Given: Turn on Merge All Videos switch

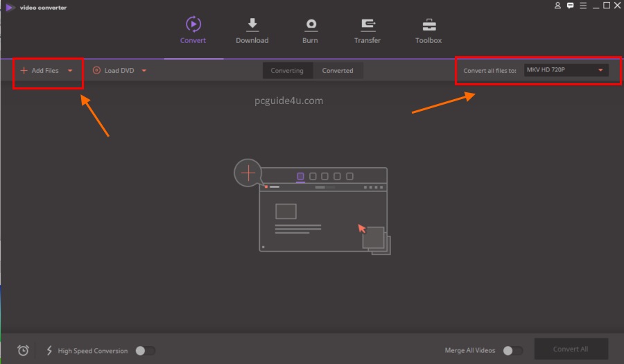Looking at the screenshot, I should pos(512,351).
